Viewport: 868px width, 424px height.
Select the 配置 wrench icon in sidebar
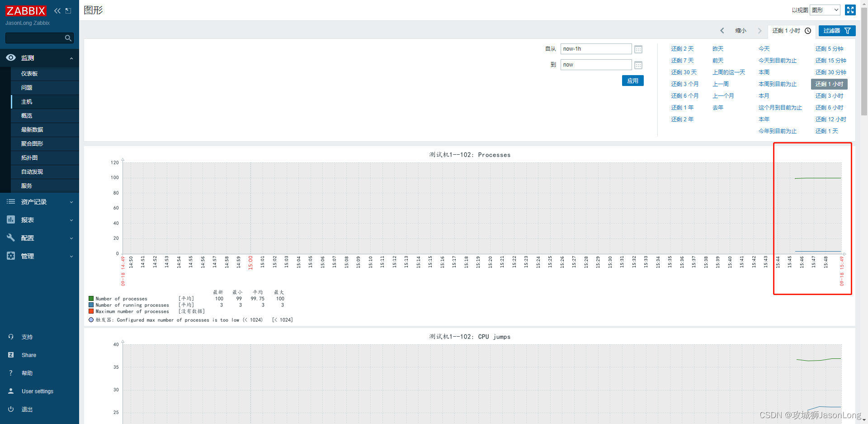[x=10, y=238]
